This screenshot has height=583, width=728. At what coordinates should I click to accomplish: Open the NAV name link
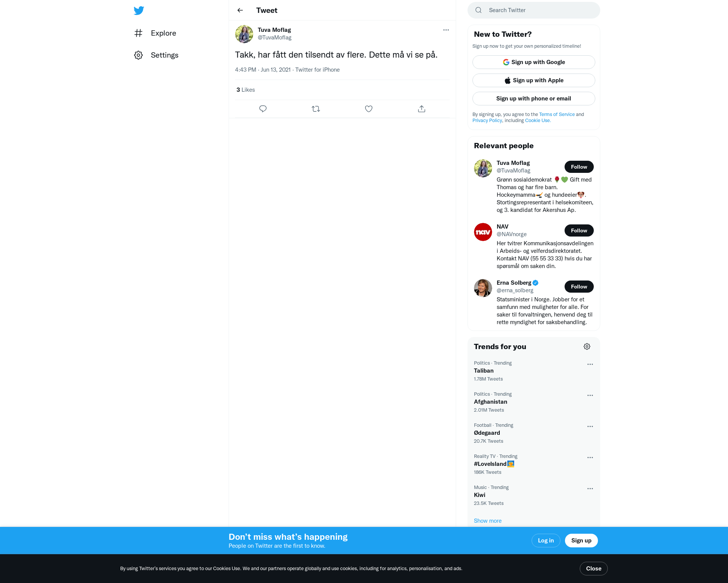coord(502,227)
